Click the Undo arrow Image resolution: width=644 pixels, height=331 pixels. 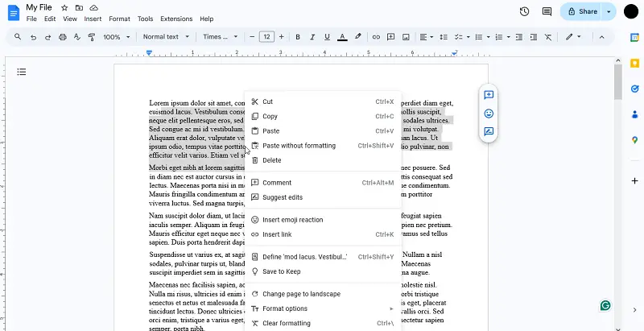pos(33,37)
